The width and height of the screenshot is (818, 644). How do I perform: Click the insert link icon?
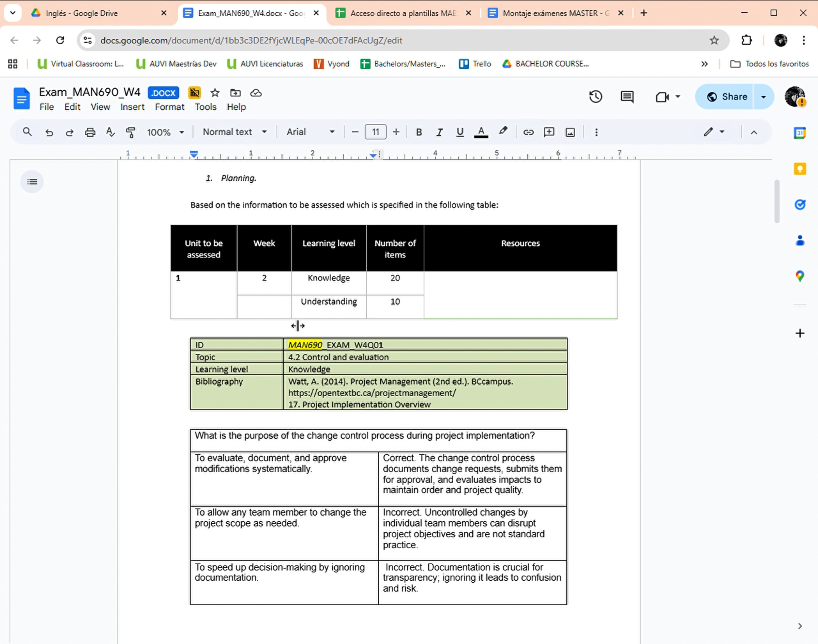pyautogui.click(x=528, y=132)
